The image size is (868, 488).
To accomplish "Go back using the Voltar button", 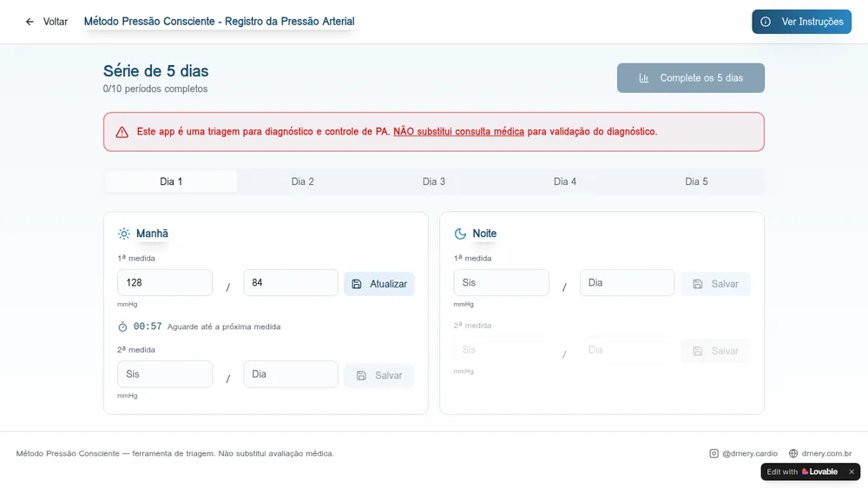I will (47, 22).
